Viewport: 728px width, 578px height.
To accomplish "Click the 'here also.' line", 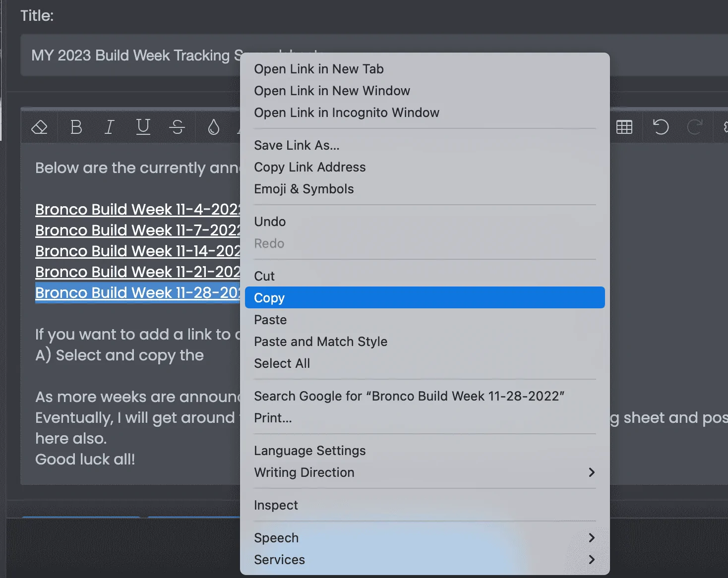I will tap(71, 439).
